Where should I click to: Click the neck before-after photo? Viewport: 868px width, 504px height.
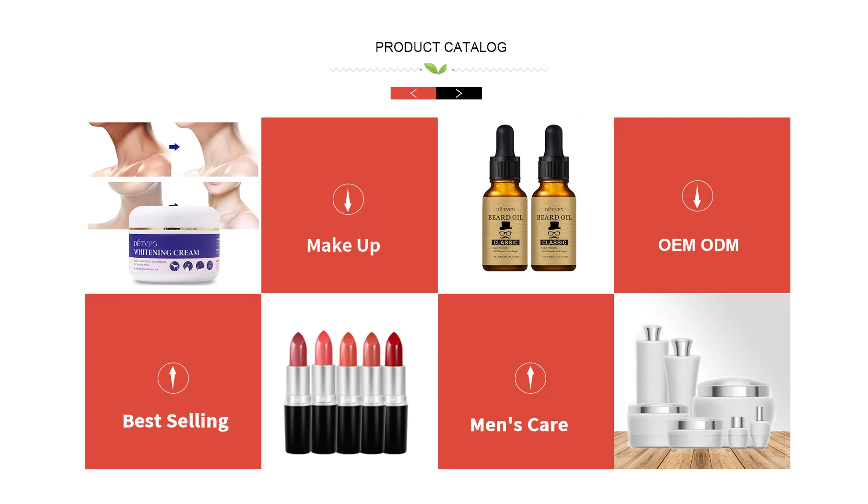click(x=173, y=149)
